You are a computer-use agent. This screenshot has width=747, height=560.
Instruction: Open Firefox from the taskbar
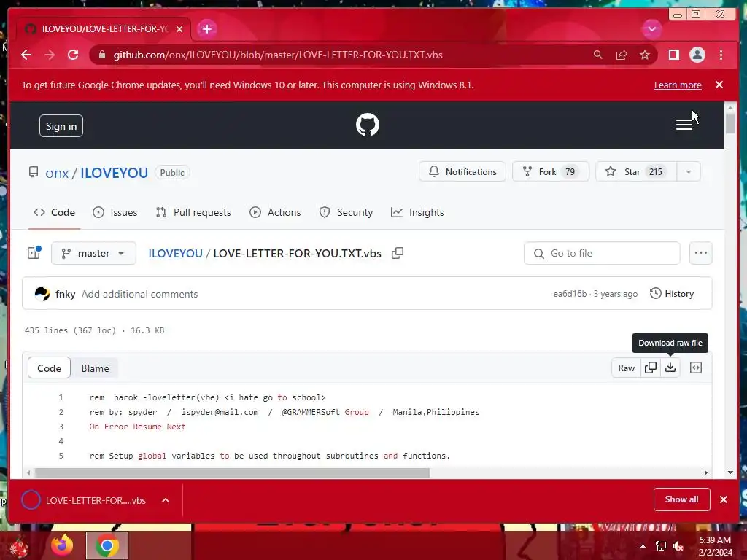pos(63,545)
